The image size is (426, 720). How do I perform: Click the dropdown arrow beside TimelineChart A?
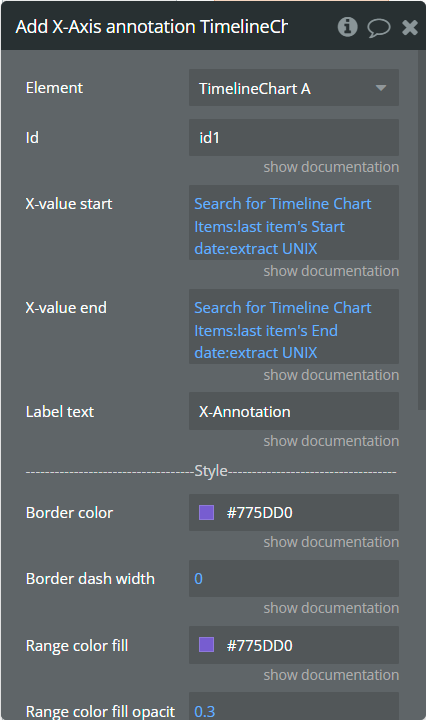[381, 88]
